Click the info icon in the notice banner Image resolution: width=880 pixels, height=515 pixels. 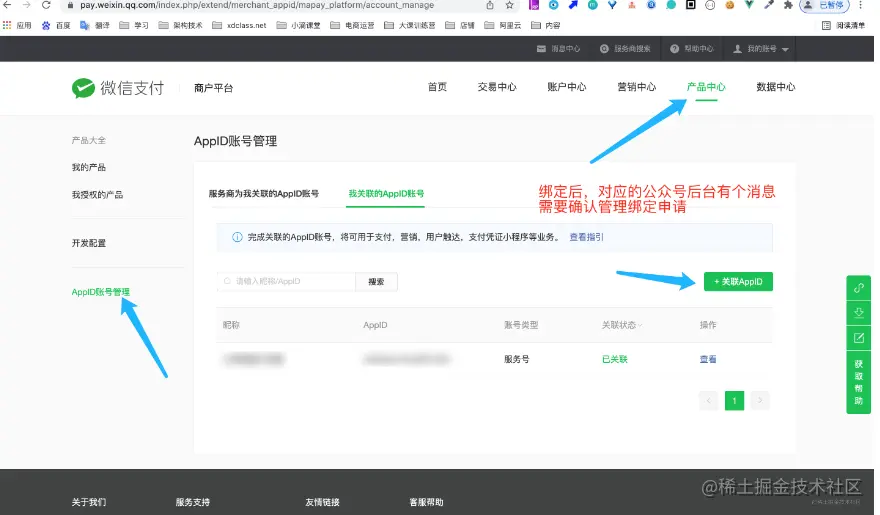click(x=237, y=237)
